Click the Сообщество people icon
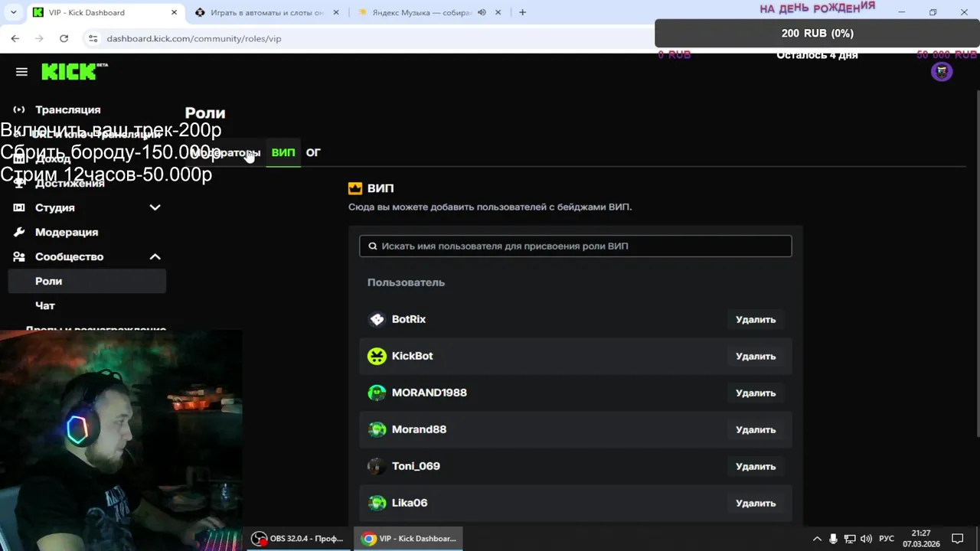Image resolution: width=980 pixels, height=551 pixels. click(x=19, y=256)
